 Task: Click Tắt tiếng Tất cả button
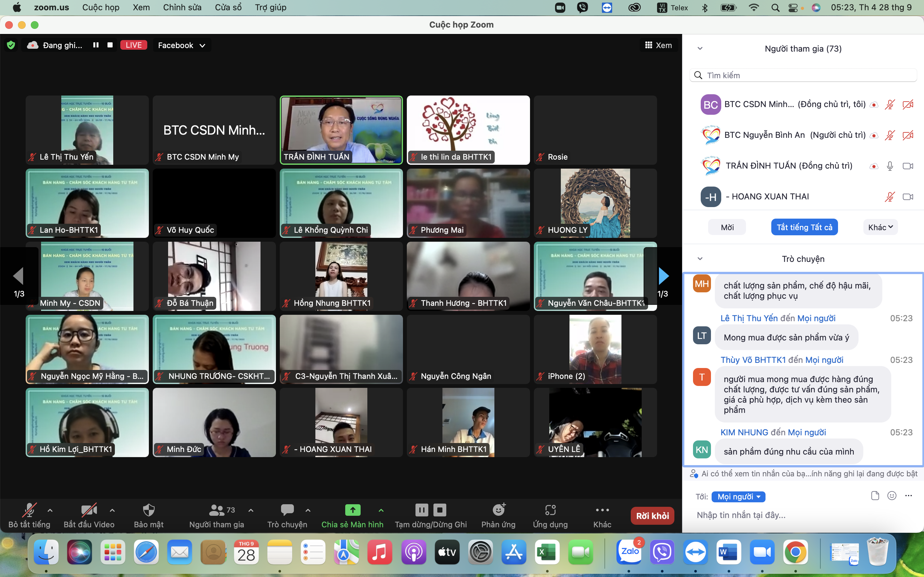coord(804,228)
